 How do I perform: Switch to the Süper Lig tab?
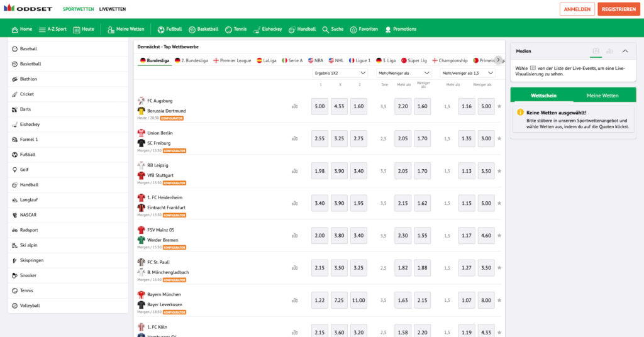click(414, 60)
